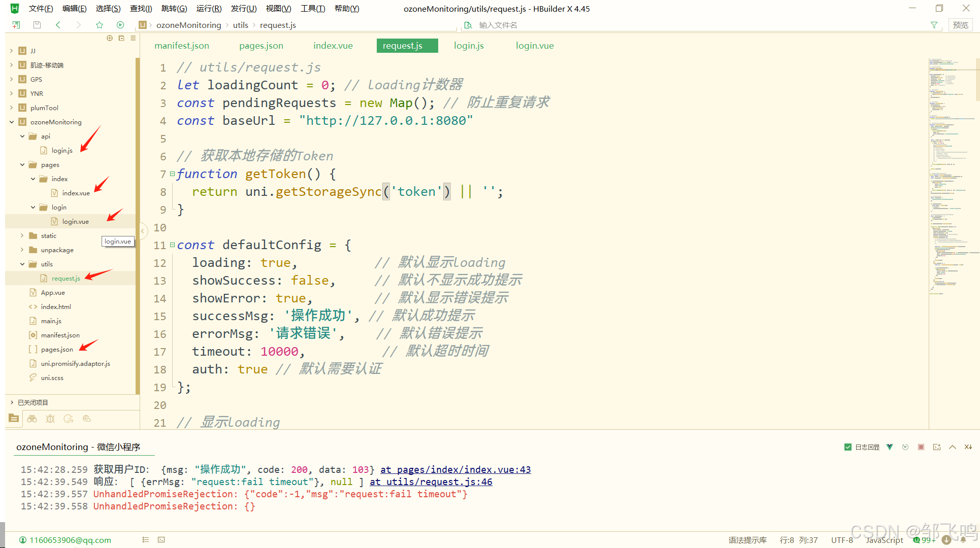Click the sync icon in the sidebar bottom bar
This screenshot has width=980, height=548.
tap(69, 419)
